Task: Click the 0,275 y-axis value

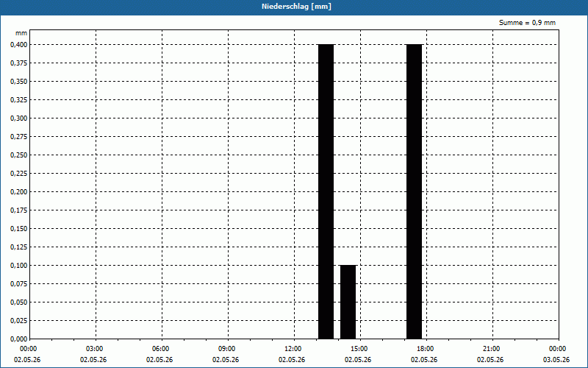Action: click(18, 137)
